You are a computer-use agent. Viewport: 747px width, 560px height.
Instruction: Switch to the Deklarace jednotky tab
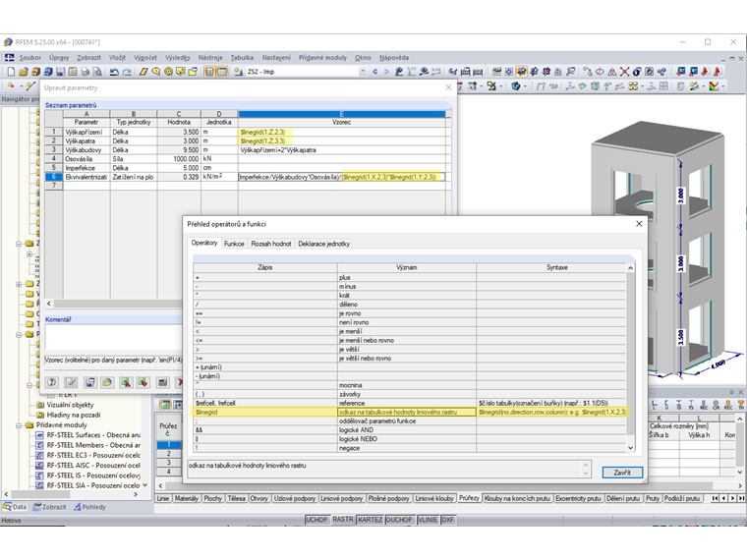click(x=324, y=244)
